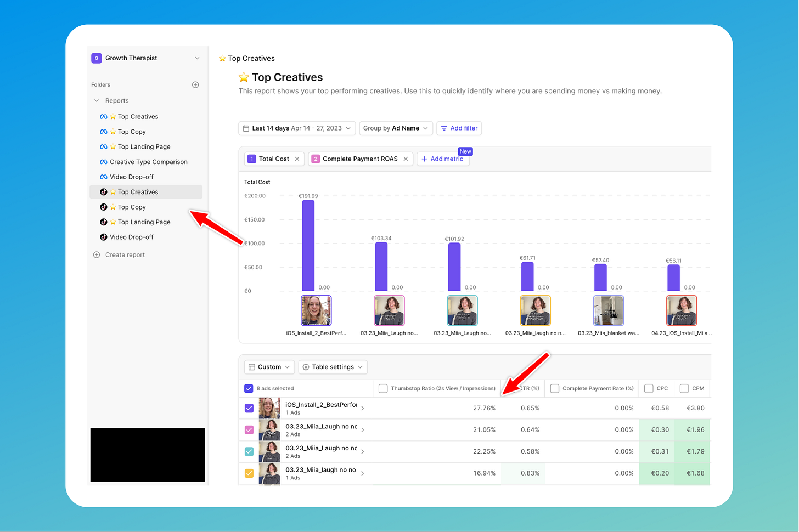
Task: Open the iOS_Install_2_BestPerf chart thumbnail
Action: [316, 310]
